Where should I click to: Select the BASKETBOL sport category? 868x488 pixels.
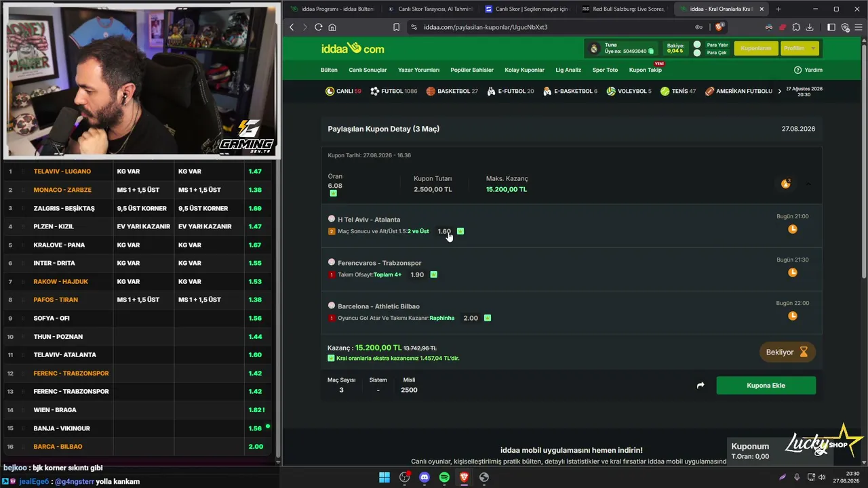pos(452,91)
